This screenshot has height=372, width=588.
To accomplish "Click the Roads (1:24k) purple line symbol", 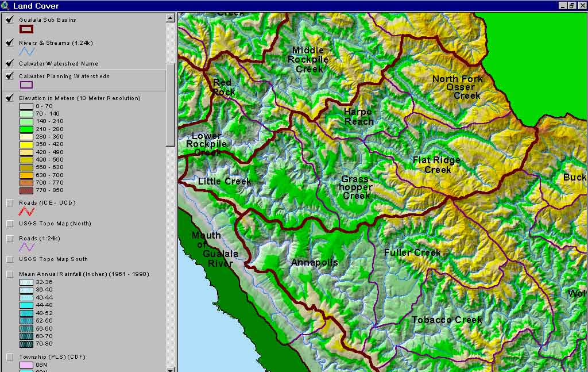I will [x=26, y=247].
